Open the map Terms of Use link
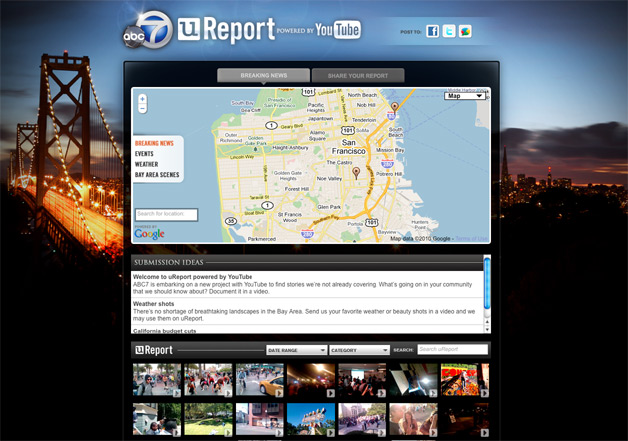628x441 pixels. tap(472, 239)
